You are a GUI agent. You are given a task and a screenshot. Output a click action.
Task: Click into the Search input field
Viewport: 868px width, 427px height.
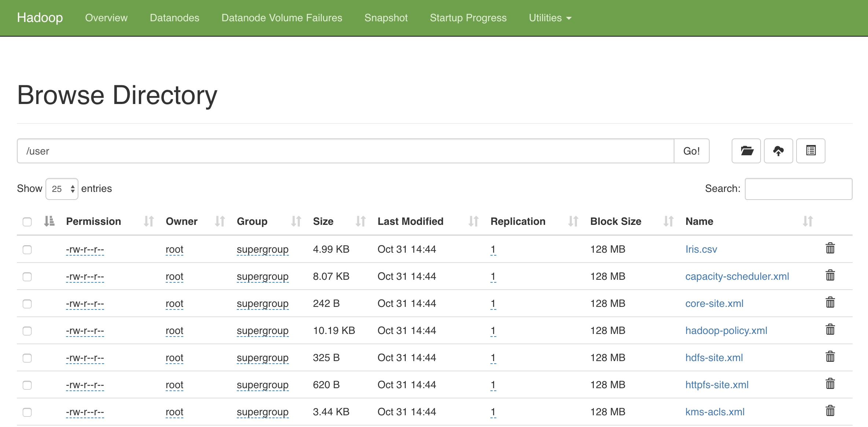click(x=798, y=189)
